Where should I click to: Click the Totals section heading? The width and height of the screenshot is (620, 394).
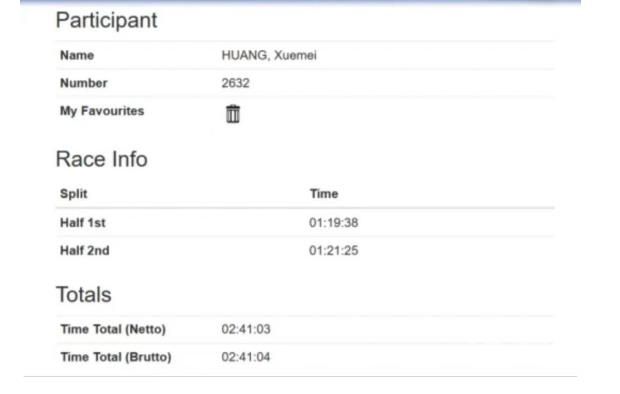tap(84, 295)
